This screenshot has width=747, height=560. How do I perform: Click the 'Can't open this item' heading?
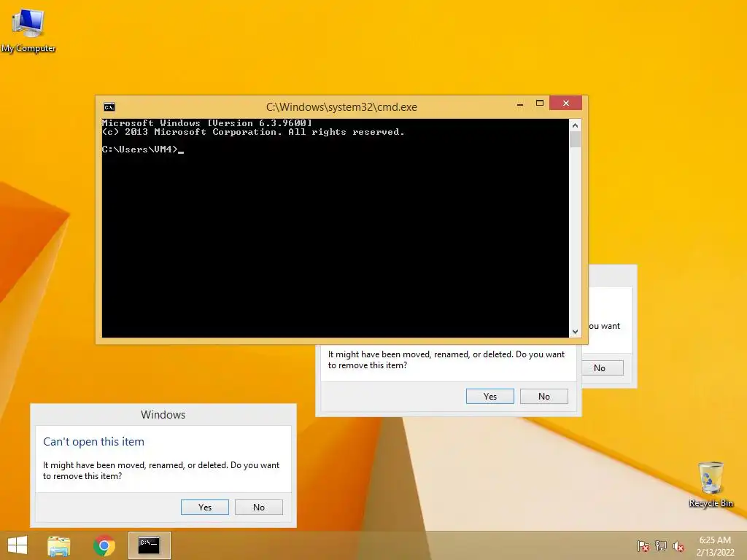coord(94,441)
